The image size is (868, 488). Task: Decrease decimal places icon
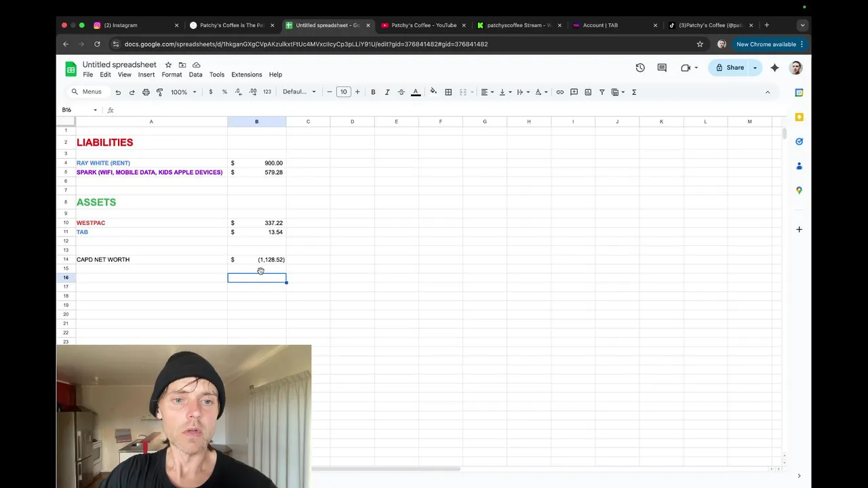238,92
